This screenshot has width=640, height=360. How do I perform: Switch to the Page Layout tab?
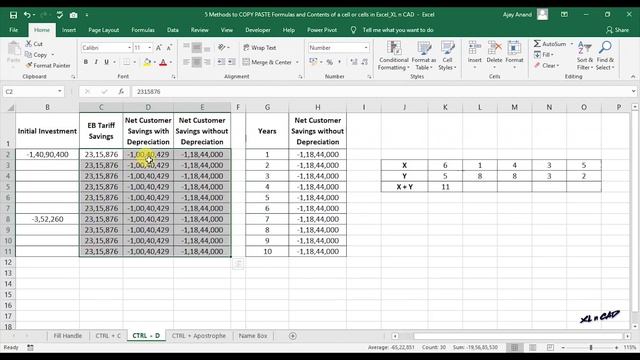(x=104, y=30)
